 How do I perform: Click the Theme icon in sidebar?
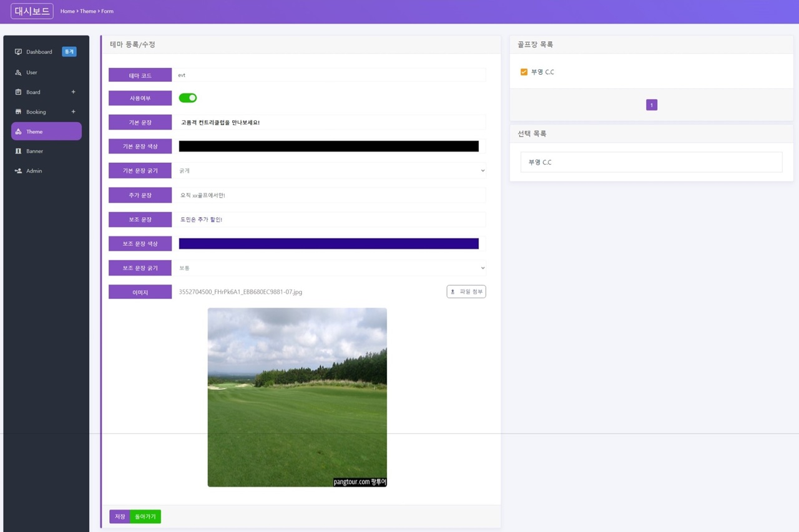coord(18,132)
